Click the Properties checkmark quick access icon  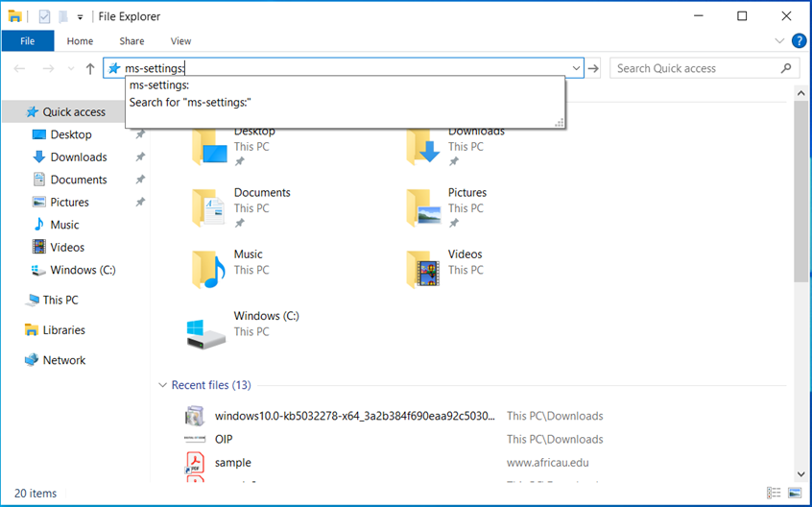point(44,16)
